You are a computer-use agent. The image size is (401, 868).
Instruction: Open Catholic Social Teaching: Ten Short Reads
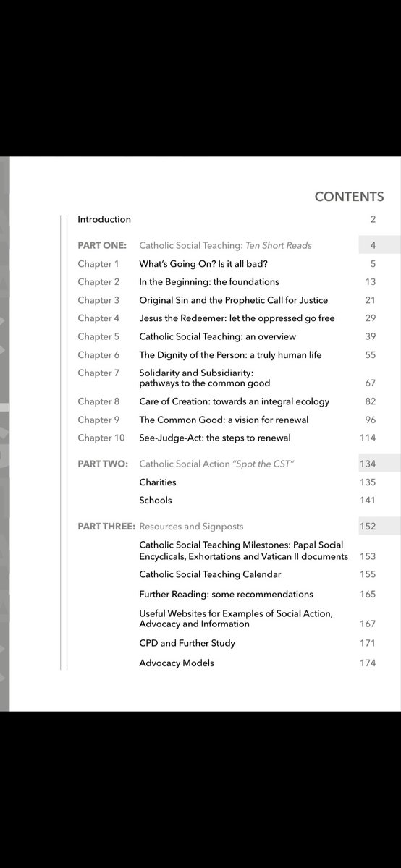225,245
